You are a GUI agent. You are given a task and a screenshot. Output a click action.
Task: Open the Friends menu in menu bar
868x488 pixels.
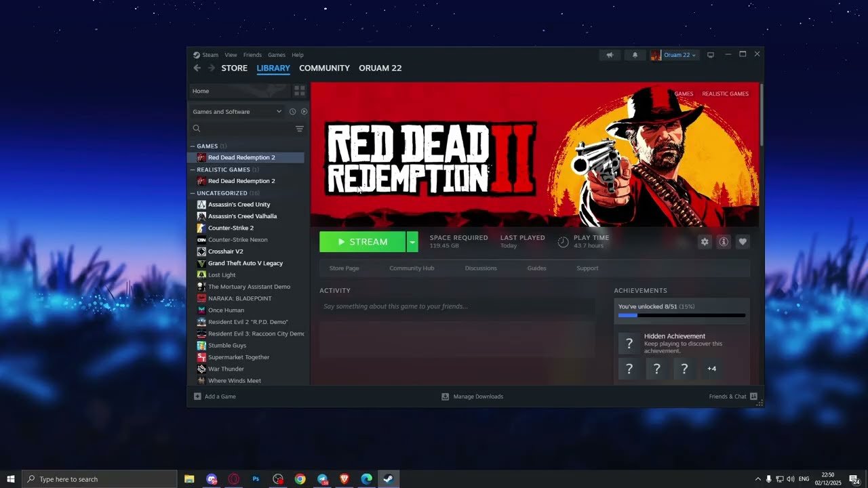pos(252,55)
